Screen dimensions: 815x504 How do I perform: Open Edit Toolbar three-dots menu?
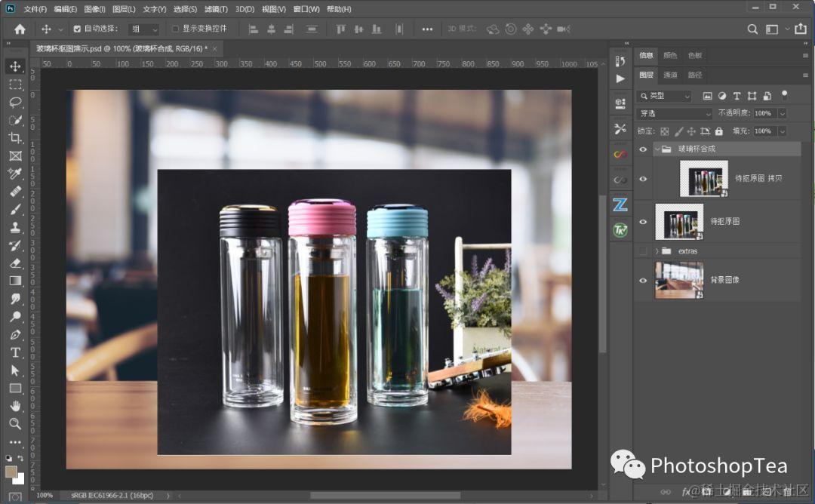[x=15, y=442]
